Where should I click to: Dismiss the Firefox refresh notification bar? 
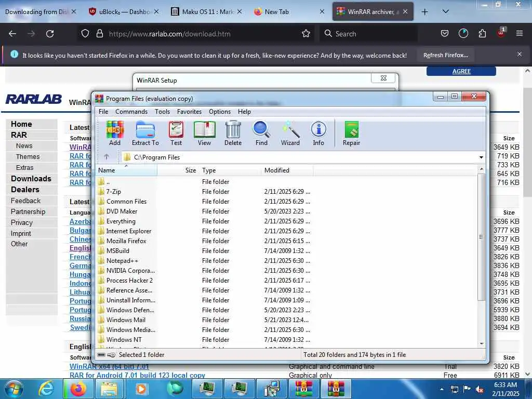pyautogui.click(x=519, y=54)
